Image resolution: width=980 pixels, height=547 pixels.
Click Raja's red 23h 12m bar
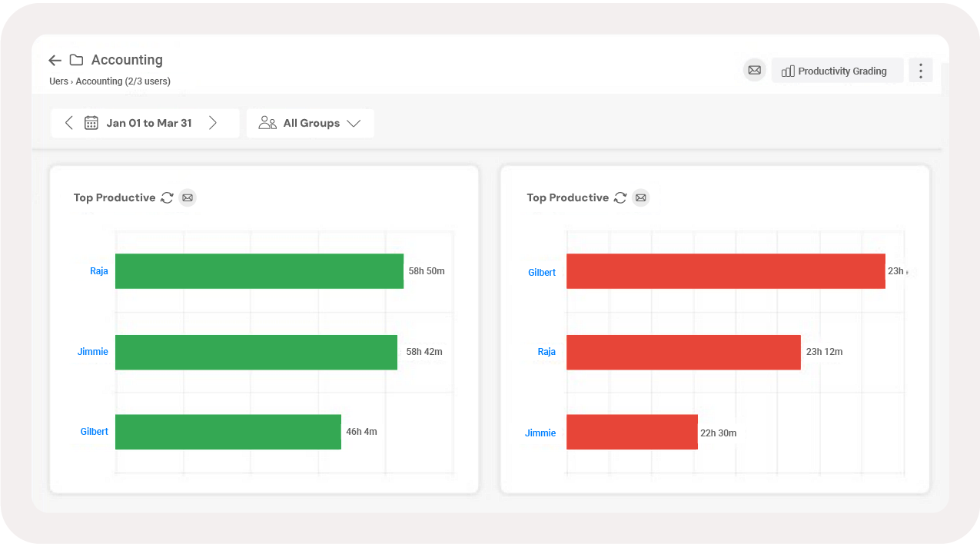(683, 352)
